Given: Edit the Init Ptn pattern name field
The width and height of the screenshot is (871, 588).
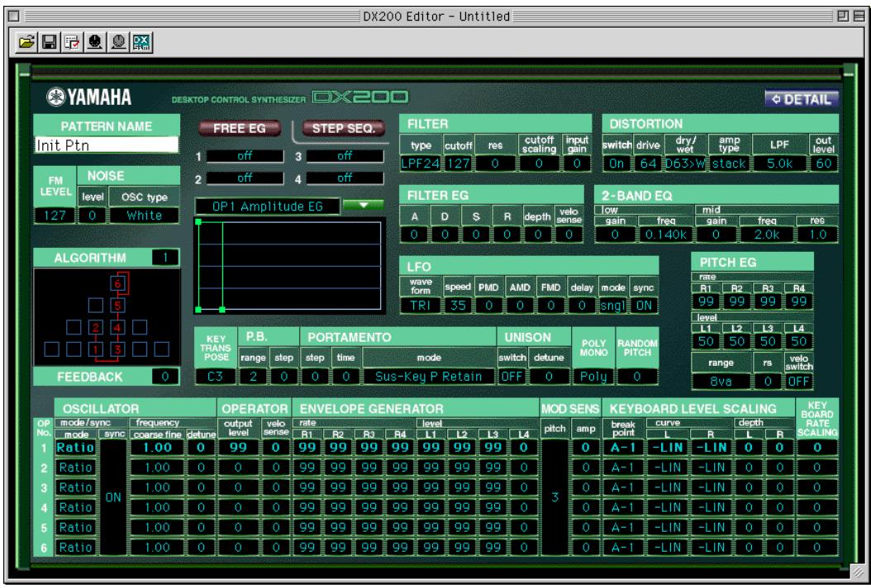Looking at the screenshot, I should click(x=107, y=145).
